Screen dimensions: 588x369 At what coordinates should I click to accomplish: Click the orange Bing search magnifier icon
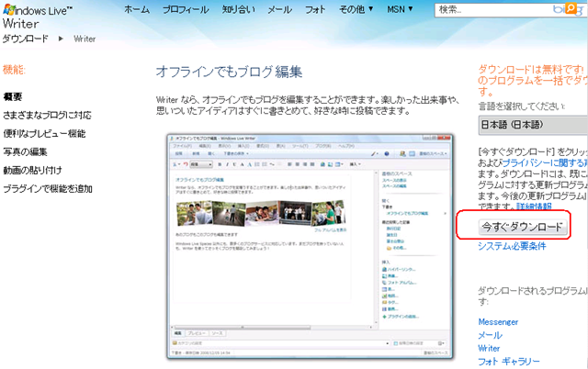(x=571, y=8)
